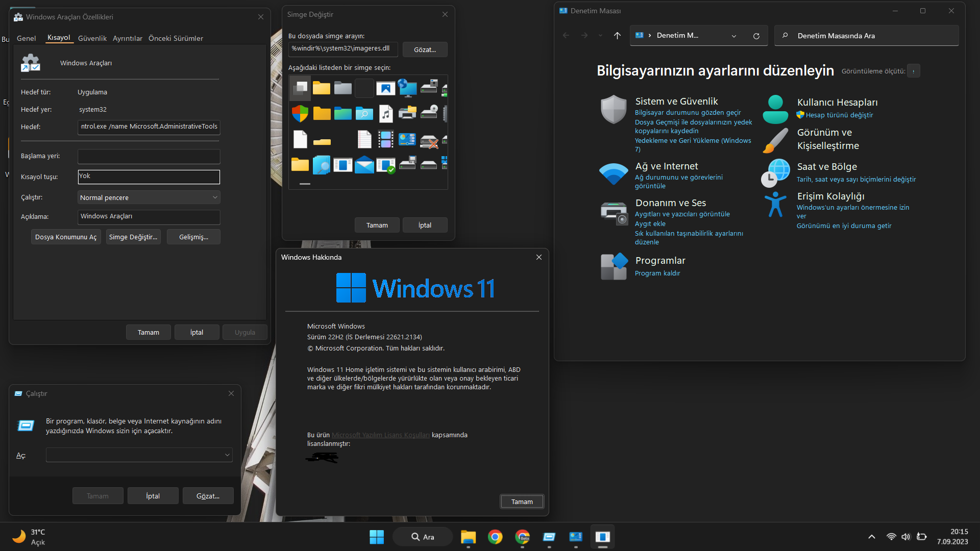Choose the drive with red X icon
The width and height of the screenshot is (980, 551).
[429, 140]
